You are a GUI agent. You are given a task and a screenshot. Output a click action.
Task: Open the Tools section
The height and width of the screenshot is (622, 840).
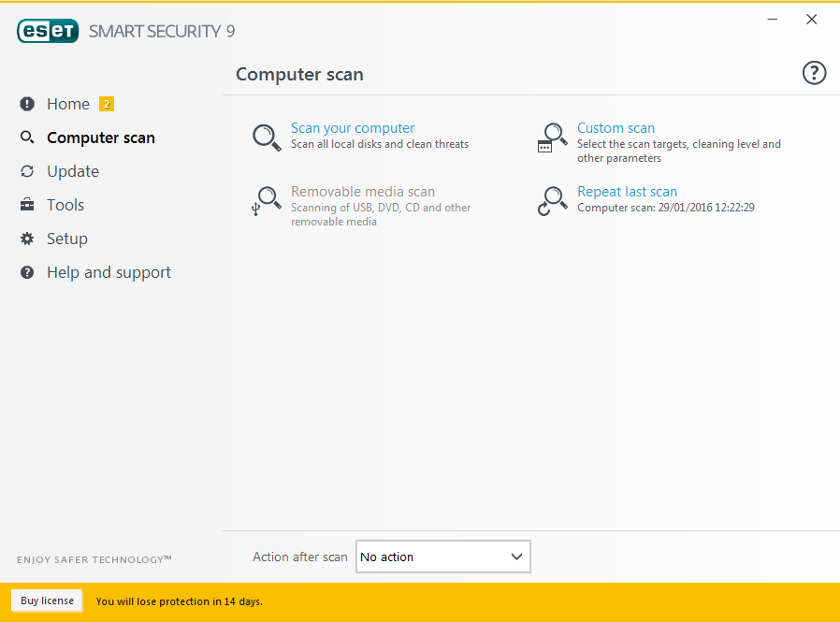pyautogui.click(x=65, y=205)
